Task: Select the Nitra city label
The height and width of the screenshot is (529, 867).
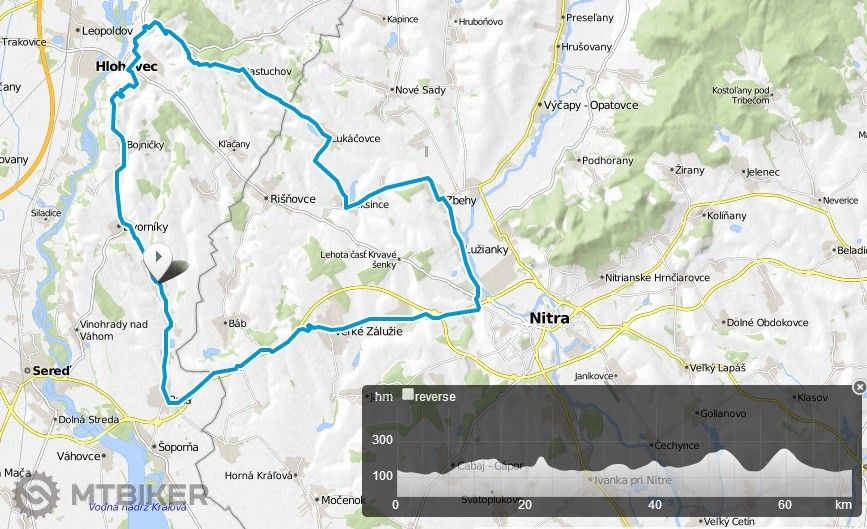Action: pos(549,318)
